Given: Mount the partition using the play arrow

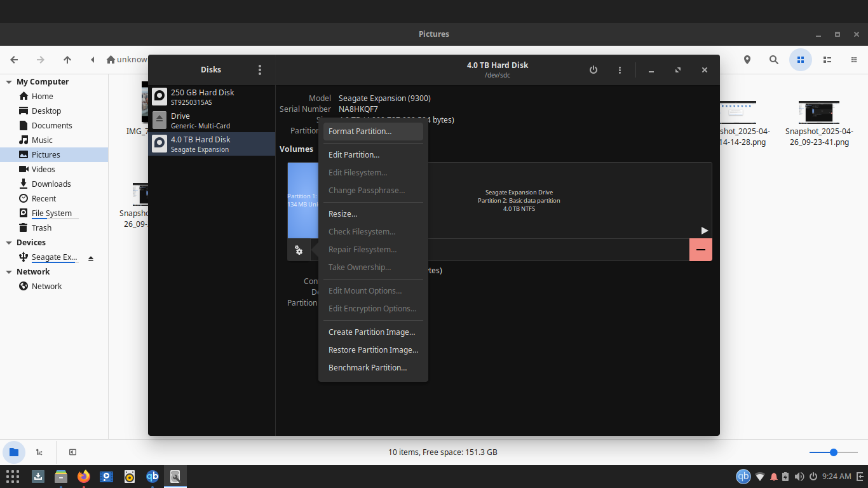Looking at the screenshot, I should [704, 231].
